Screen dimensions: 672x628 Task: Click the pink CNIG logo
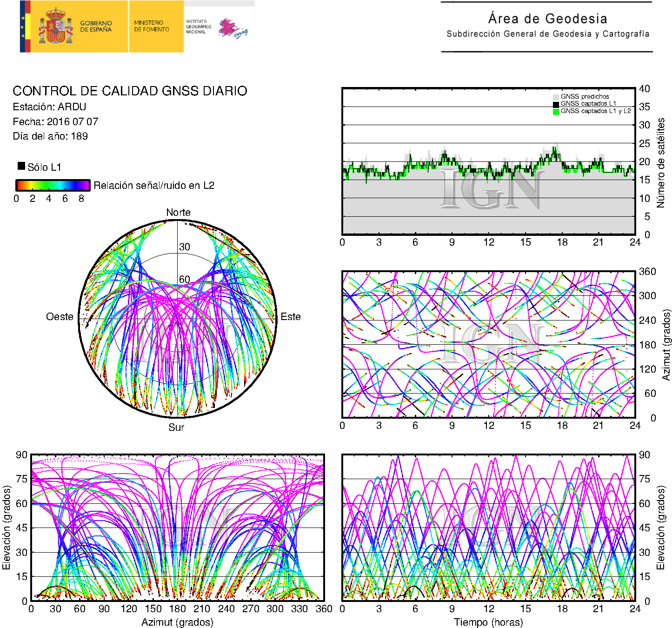[x=233, y=29]
